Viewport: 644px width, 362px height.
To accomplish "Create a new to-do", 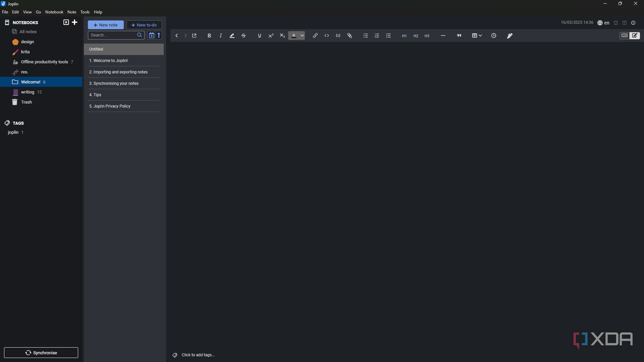I will coord(144,25).
